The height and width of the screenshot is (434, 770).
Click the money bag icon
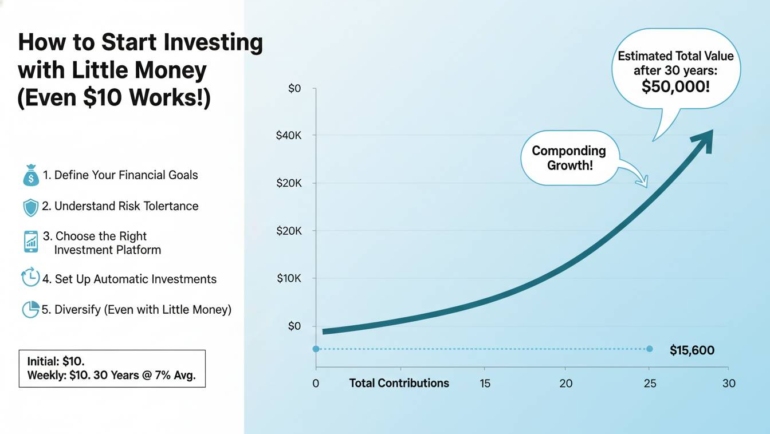(30, 176)
